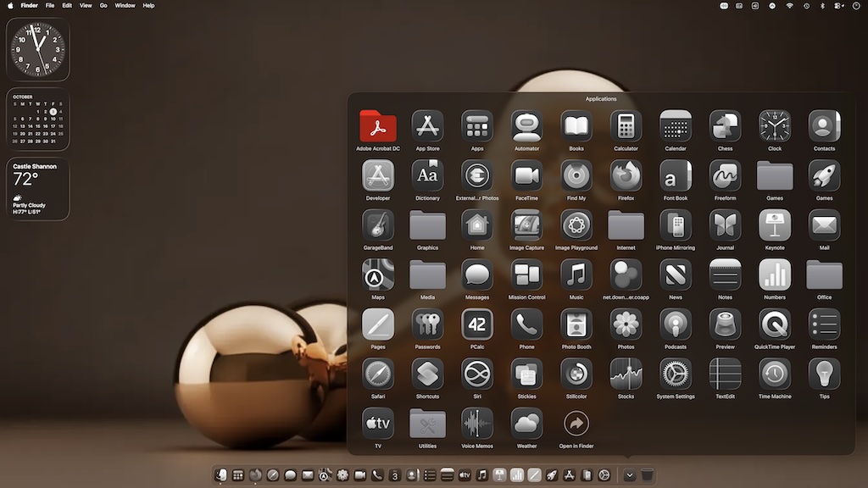The height and width of the screenshot is (488, 868).
Task: Open Image Playground in the stack
Action: (576, 225)
